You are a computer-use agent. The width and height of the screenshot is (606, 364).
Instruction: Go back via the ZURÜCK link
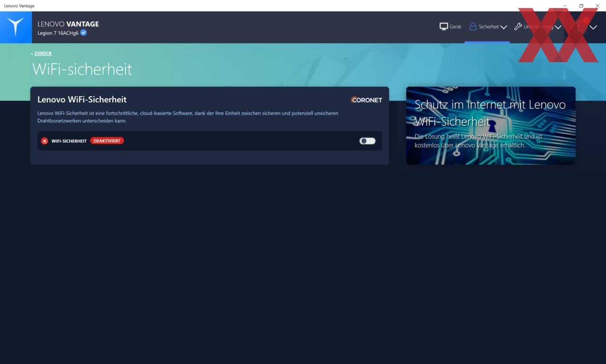tap(43, 53)
